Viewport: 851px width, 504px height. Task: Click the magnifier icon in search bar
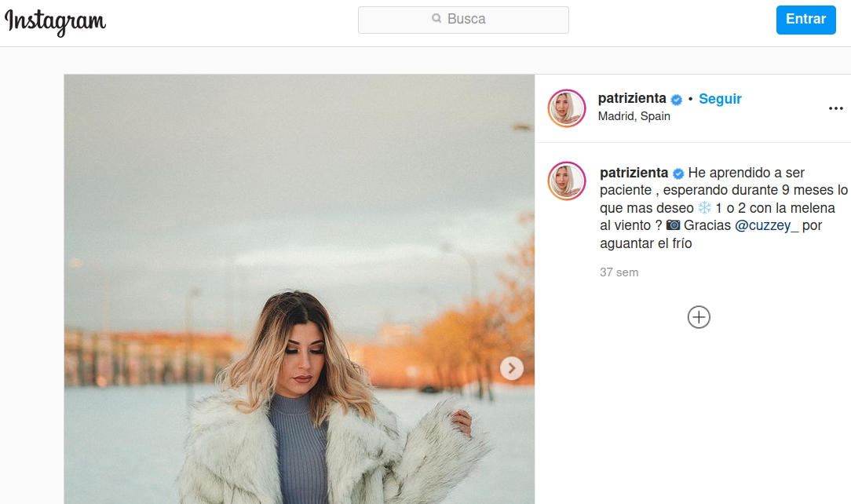tap(436, 19)
